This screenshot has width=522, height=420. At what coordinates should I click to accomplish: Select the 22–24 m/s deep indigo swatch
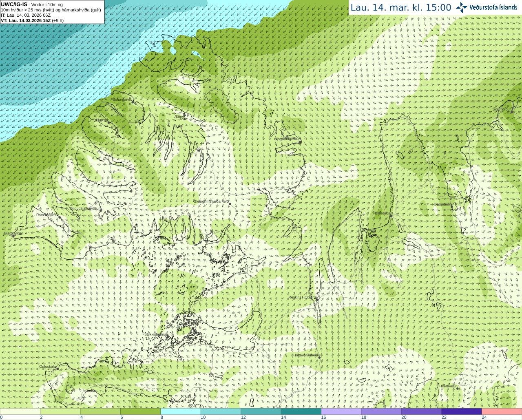[462, 411]
